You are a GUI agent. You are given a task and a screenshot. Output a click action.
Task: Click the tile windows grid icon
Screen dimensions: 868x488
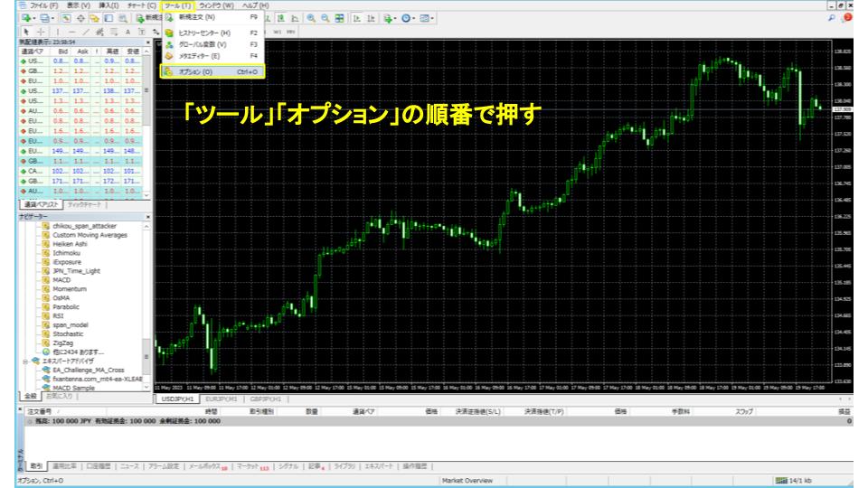point(337,18)
